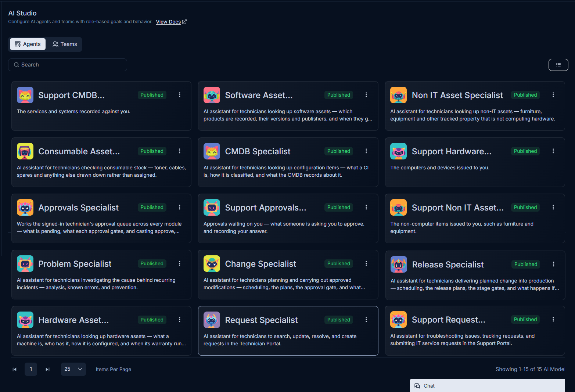Expand the items per page dropdown

point(73,369)
